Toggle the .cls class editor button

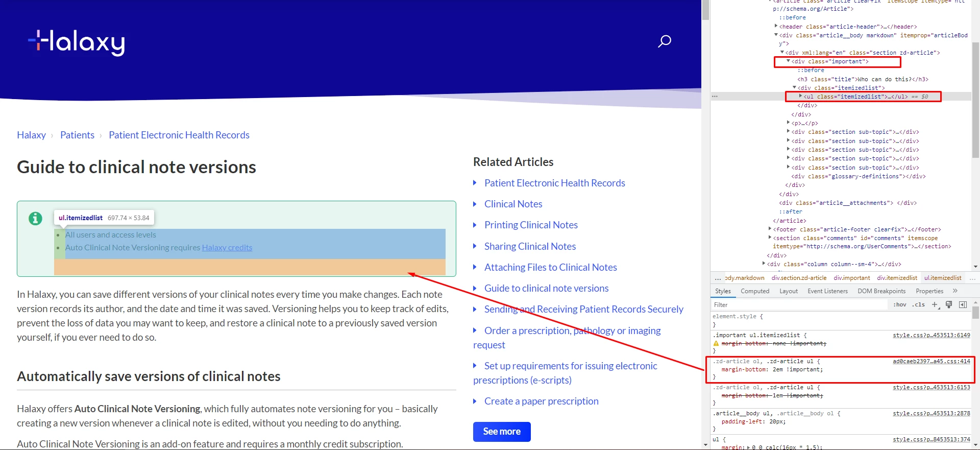tap(919, 304)
